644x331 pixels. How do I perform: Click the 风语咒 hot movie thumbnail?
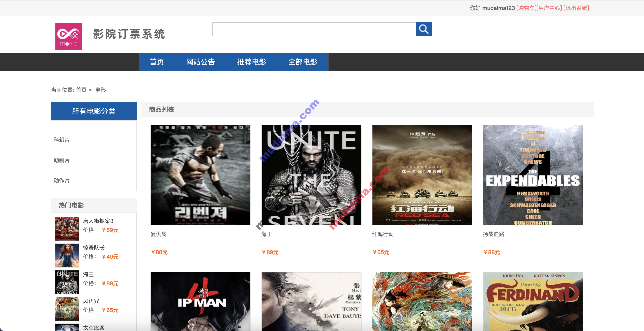[x=67, y=309]
